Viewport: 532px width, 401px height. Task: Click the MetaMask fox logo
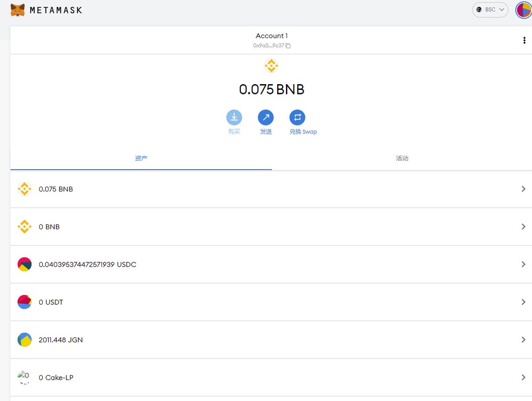[x=18, y=10]
